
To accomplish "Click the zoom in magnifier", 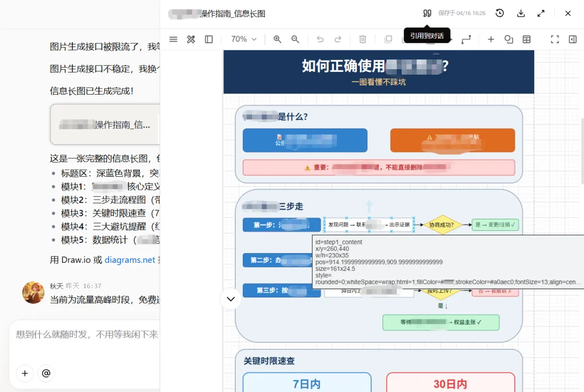I will coord(277,39).
